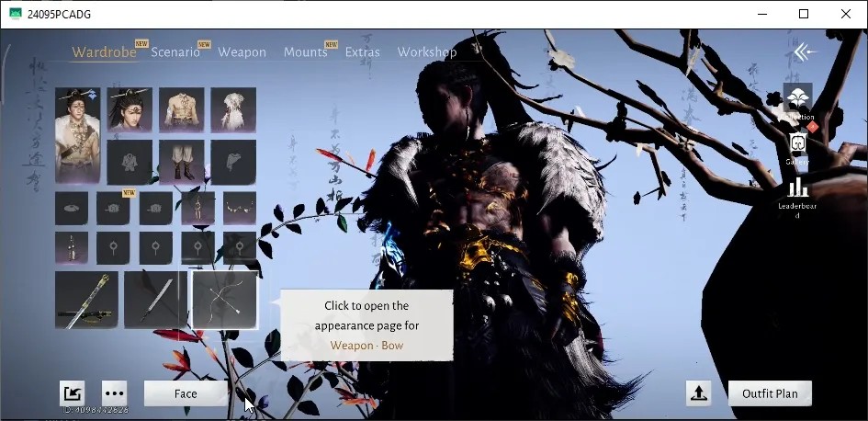Open the gold-hilted sword weapon slot
Viewport: 868px width, 421px height.
coord(86,300)
